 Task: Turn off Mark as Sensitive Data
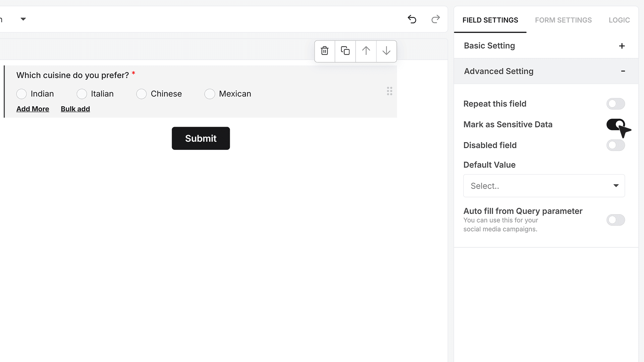615,125
